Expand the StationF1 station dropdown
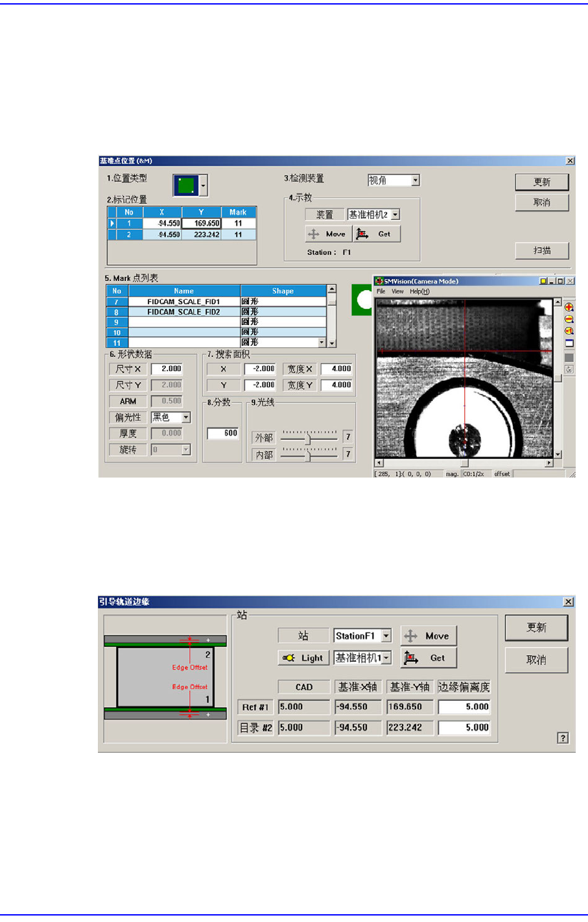The height and width of the screenshot is (922, 588). click(386, 637)
